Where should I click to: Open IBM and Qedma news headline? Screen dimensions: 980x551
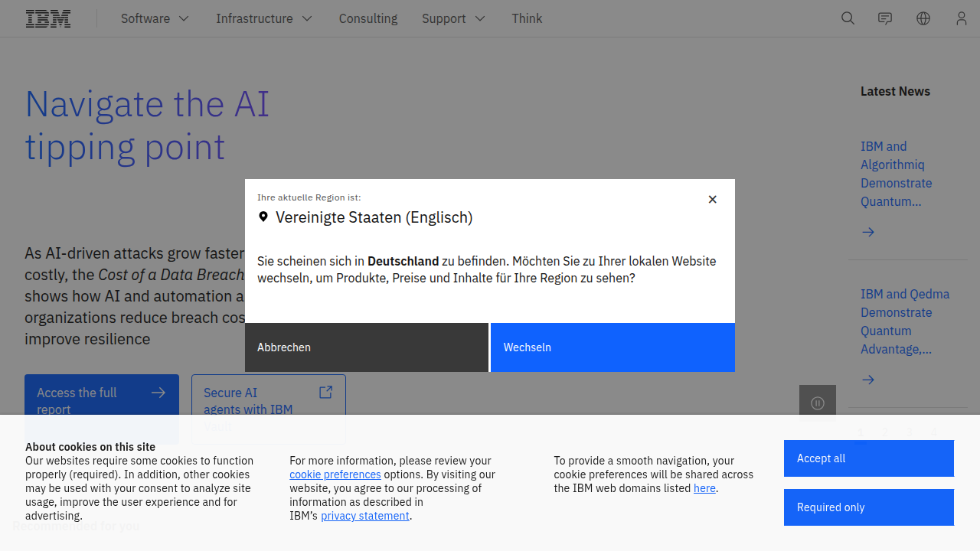905,321
